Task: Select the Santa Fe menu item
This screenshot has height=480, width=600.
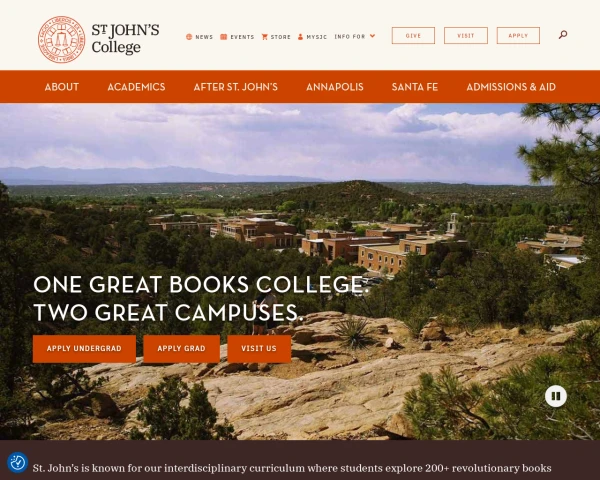Action: [x=414, y=87]
